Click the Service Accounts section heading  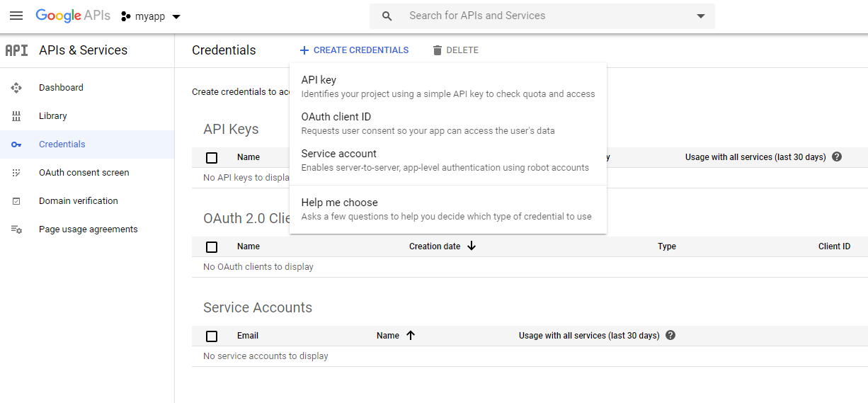coord(258,307)
